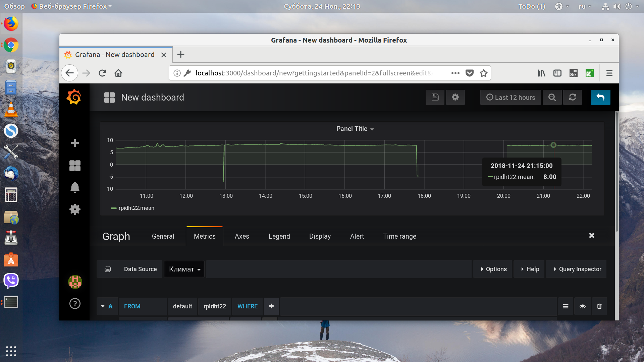Open Alerting bell icon in sidebar
Image resolution: width=644 pixels, height=362 pixels.
75,187
